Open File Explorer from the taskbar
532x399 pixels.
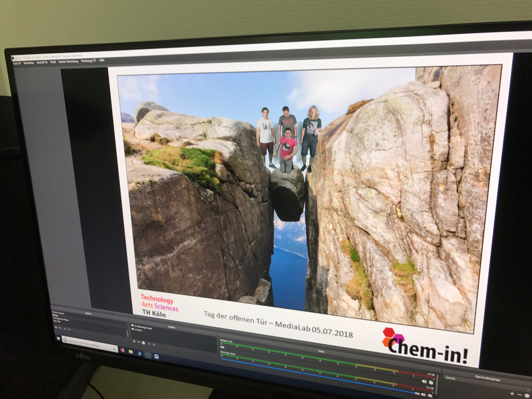pyautogui.click(x=131, y=352)
